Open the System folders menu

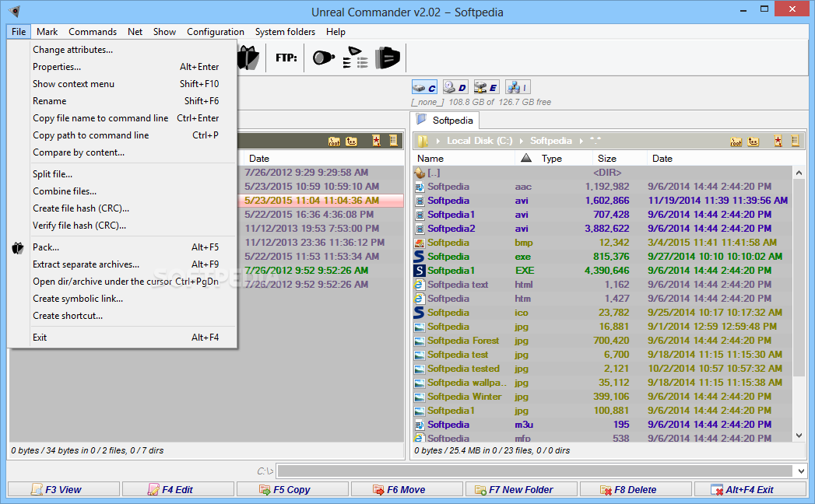[x=285, y=32]
